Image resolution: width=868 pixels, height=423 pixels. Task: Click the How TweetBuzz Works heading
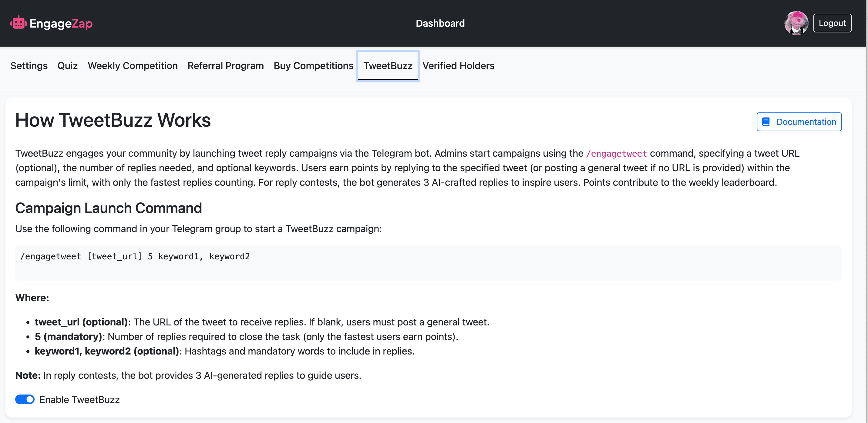pos(113,120)
